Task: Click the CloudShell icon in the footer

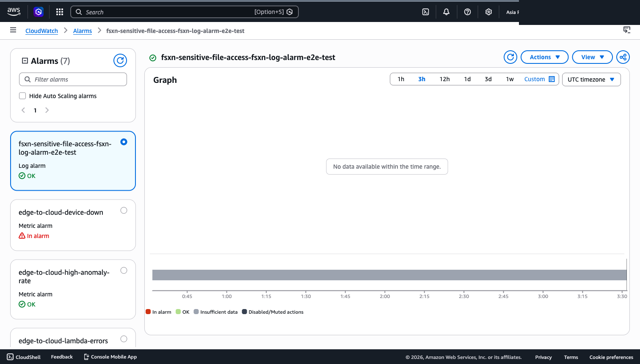Action: (x=10, y=357)
